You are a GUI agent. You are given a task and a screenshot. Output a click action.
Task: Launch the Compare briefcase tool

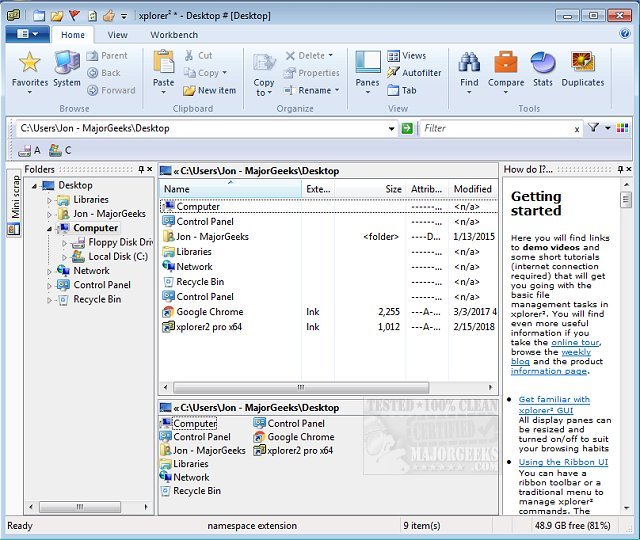coord(505,63)
